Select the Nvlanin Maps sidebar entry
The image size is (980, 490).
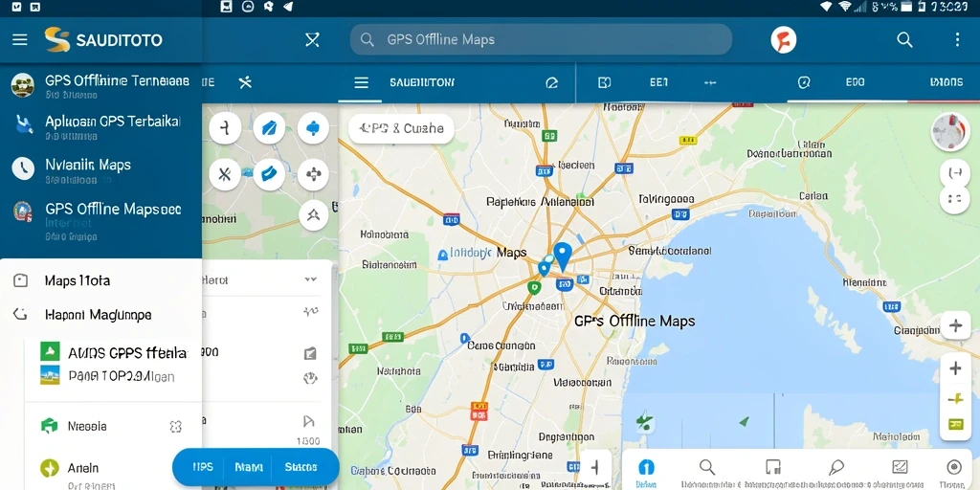100,169
